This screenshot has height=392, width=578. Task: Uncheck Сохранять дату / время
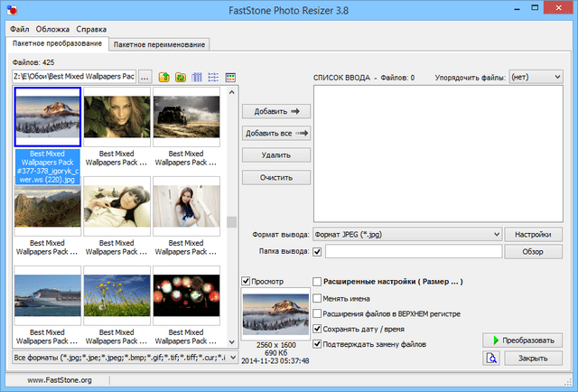[317, 329]
